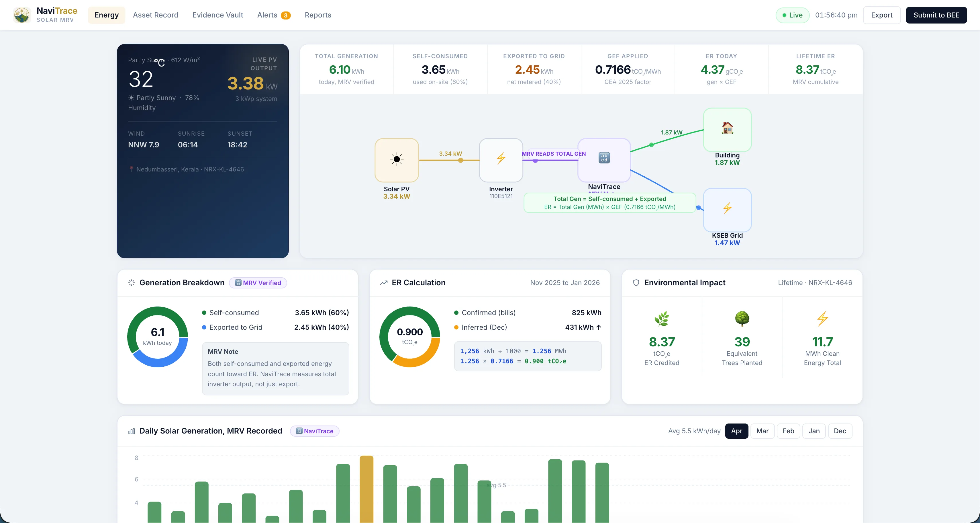Switch to the Evidence Vault tab
The height and width of the screenshot is (523, 980).
coord(217,15)
